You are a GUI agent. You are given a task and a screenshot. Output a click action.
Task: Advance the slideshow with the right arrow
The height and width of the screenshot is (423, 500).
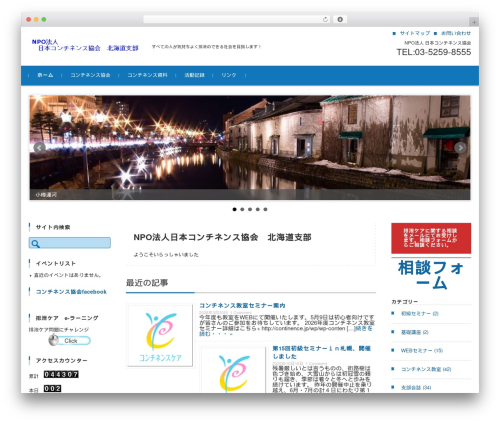point(460,147)
